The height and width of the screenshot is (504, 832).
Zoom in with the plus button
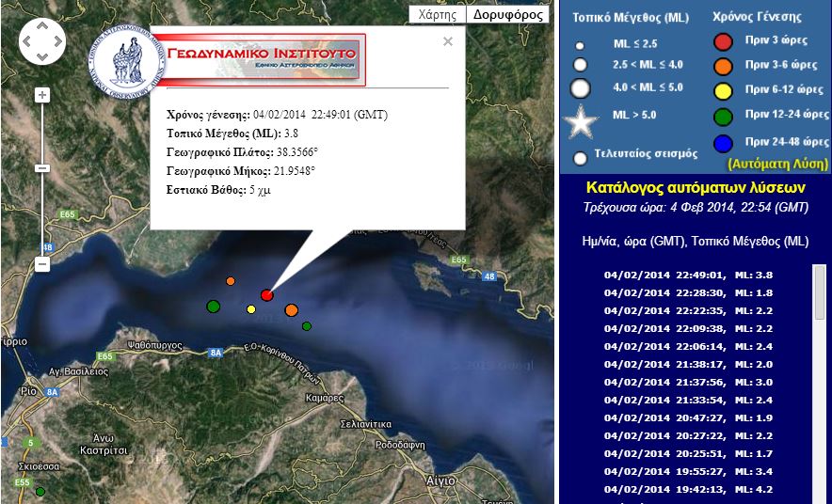click(x=42, y=95)
